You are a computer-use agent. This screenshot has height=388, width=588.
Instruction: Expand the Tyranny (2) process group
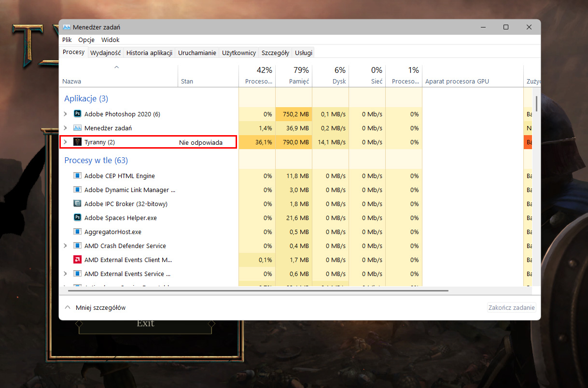click(66, 142)
